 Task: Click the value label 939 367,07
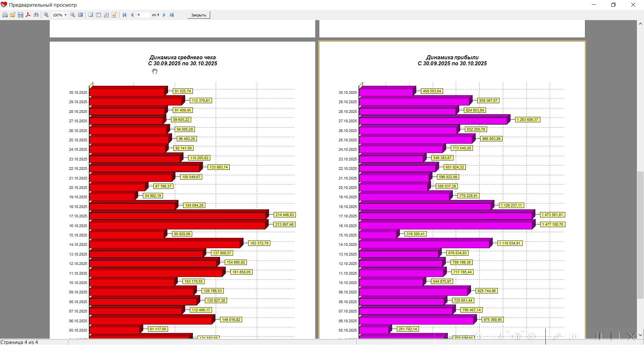coord(488,101)
